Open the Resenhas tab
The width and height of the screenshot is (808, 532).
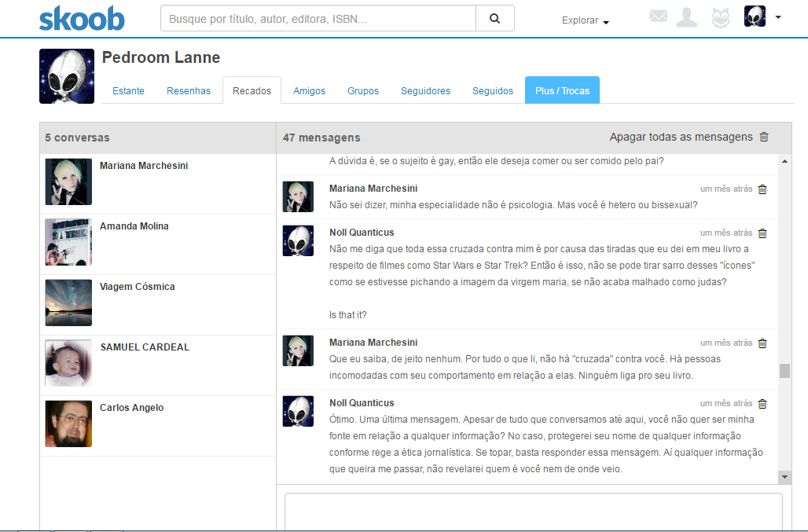pos(189,90)
